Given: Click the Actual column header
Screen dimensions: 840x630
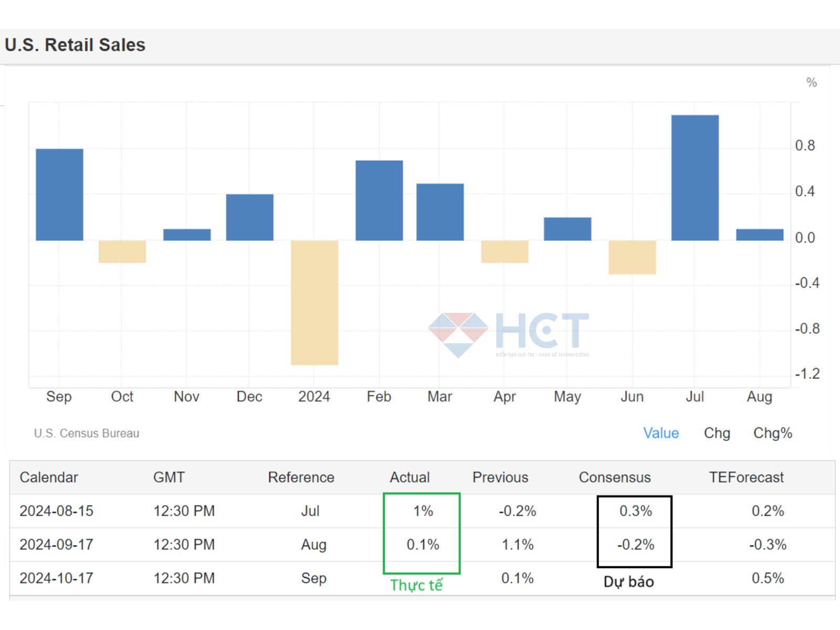Looking at the screenshot, I should coord(409,477).
